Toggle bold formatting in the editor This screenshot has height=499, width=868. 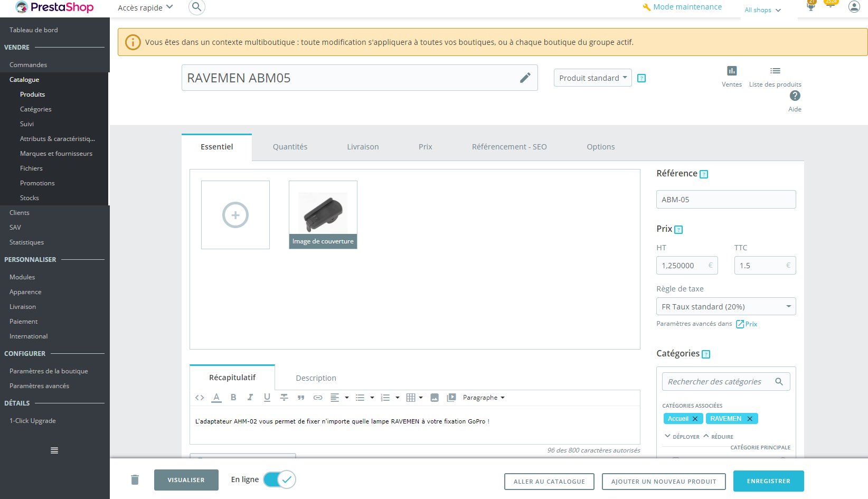pos(233,397)
